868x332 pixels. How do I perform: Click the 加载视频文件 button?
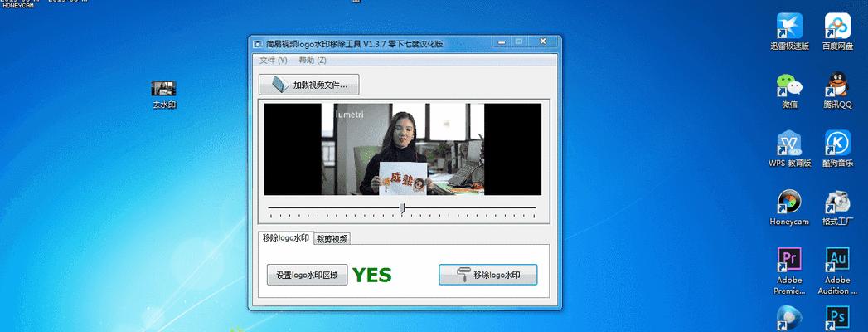309,85
